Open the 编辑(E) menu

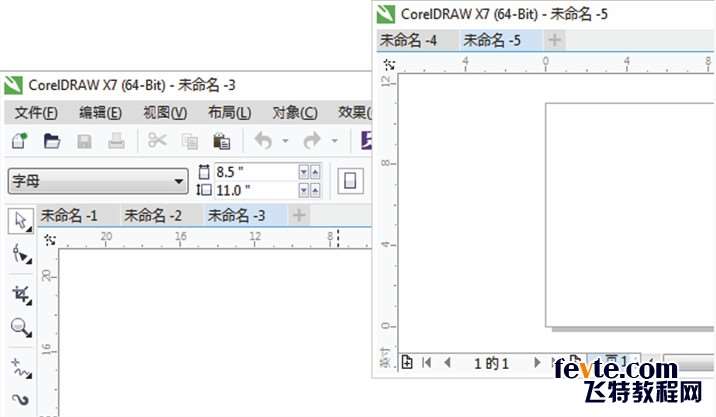(100, 112)
